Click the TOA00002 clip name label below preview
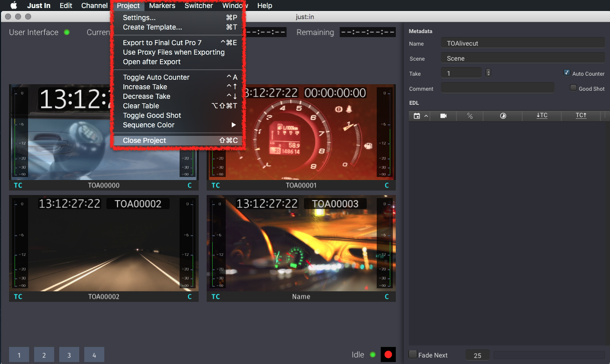The height and width of the screenshot is (364, 610). coord(104,296)
